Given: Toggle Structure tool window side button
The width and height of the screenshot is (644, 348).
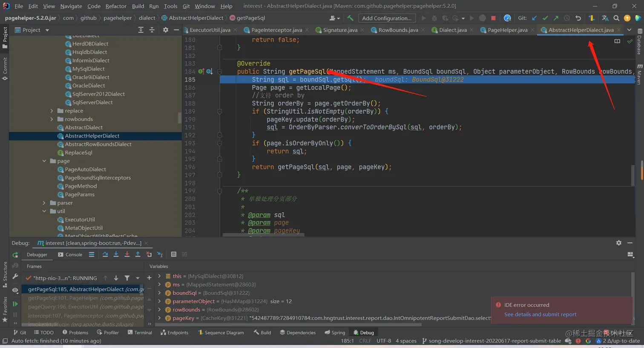Looking at the screenshot, I should click(x=5, y=274).
